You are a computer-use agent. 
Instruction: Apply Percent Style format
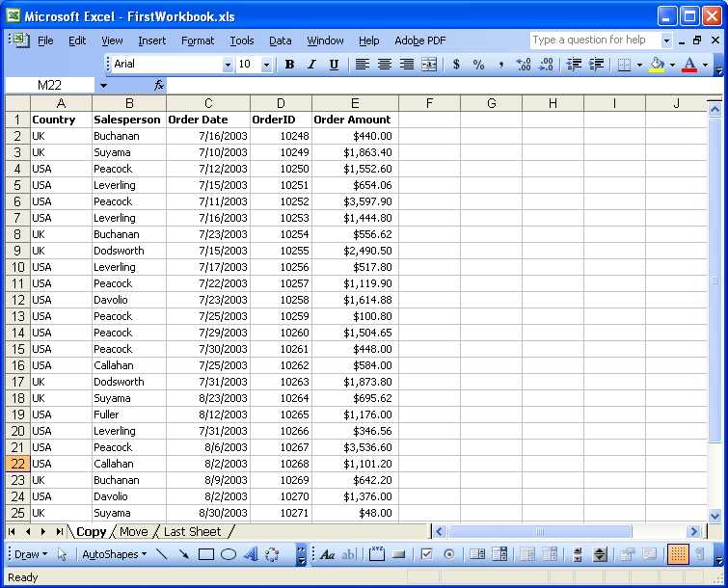478,64
